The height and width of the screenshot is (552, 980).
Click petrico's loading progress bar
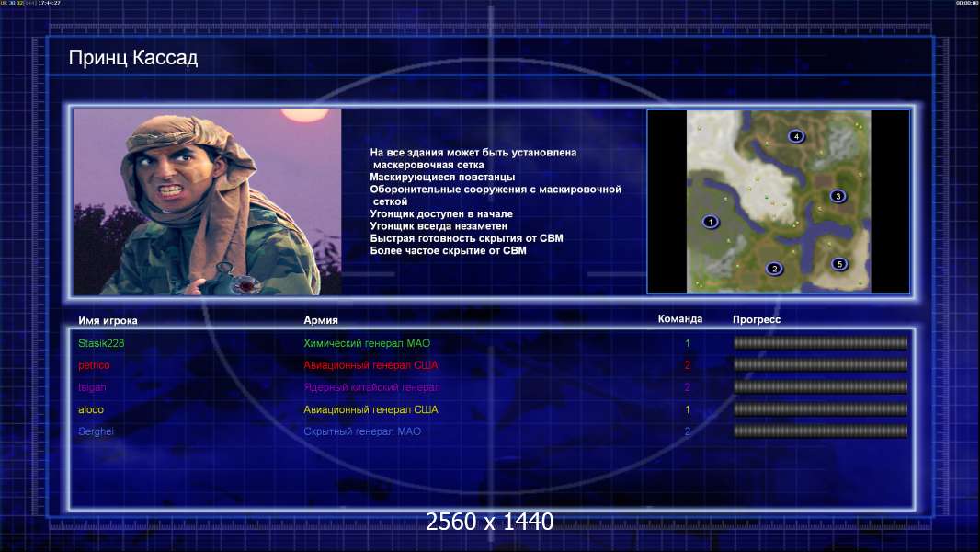[x=820, y=364]
